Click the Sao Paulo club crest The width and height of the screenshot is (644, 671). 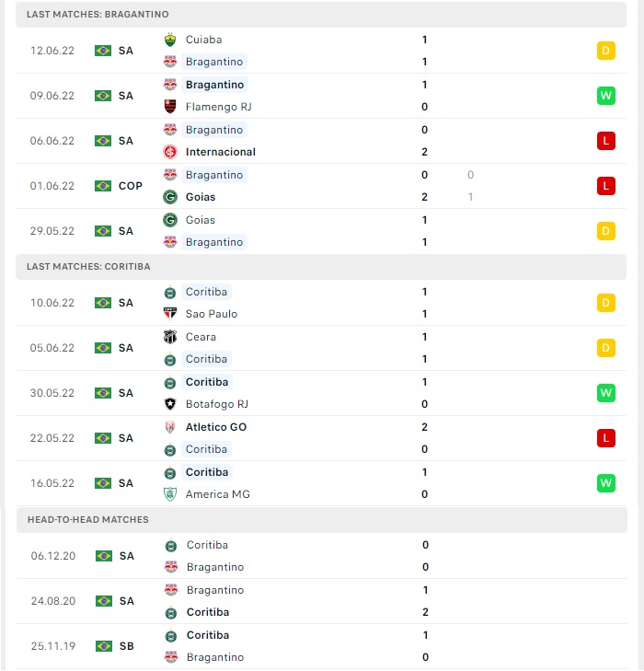(170, 314)
